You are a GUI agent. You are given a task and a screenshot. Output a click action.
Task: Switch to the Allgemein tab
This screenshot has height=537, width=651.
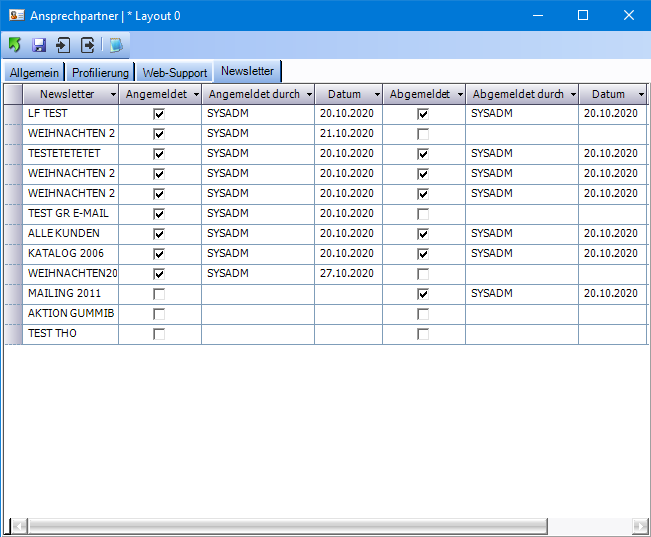35,73
